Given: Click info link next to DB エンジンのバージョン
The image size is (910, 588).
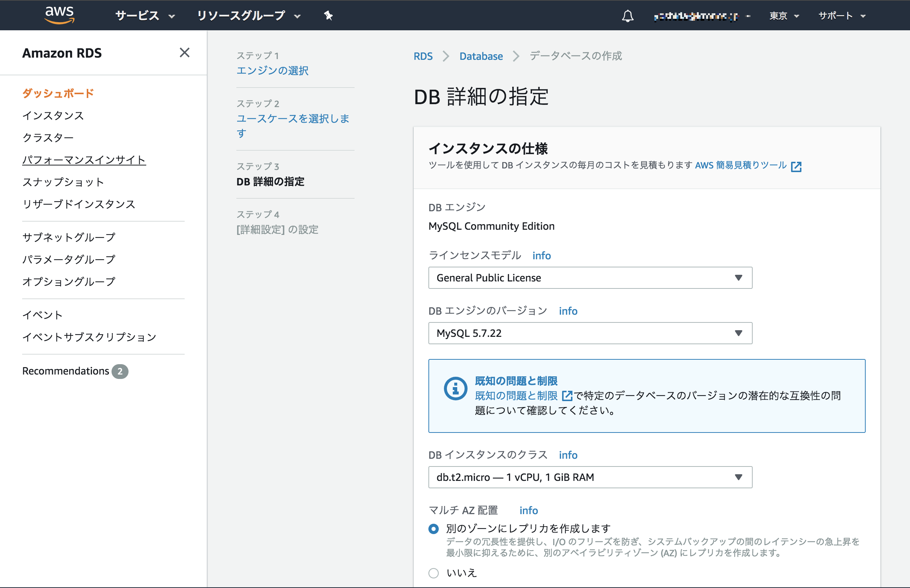Looking at the screenshot, I should pyautogui.click(x=568, y=311).
